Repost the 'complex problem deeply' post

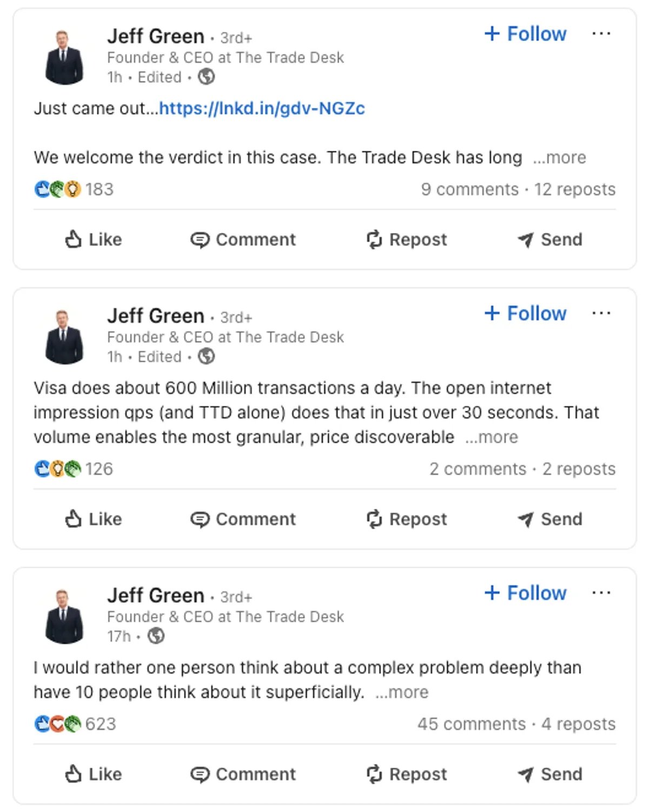(x=407, y=774)
